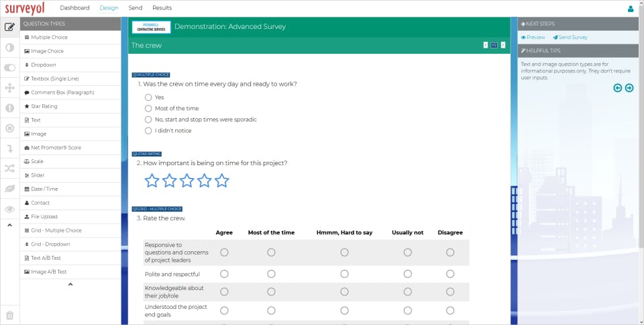The image size is (644, 325).
Task: Open the skip logic arrow sidebar icon
Action: 10,148
